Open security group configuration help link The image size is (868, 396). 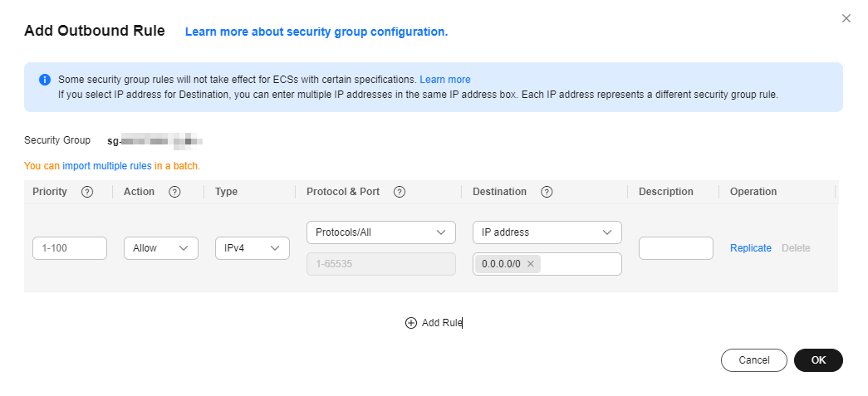316,32
